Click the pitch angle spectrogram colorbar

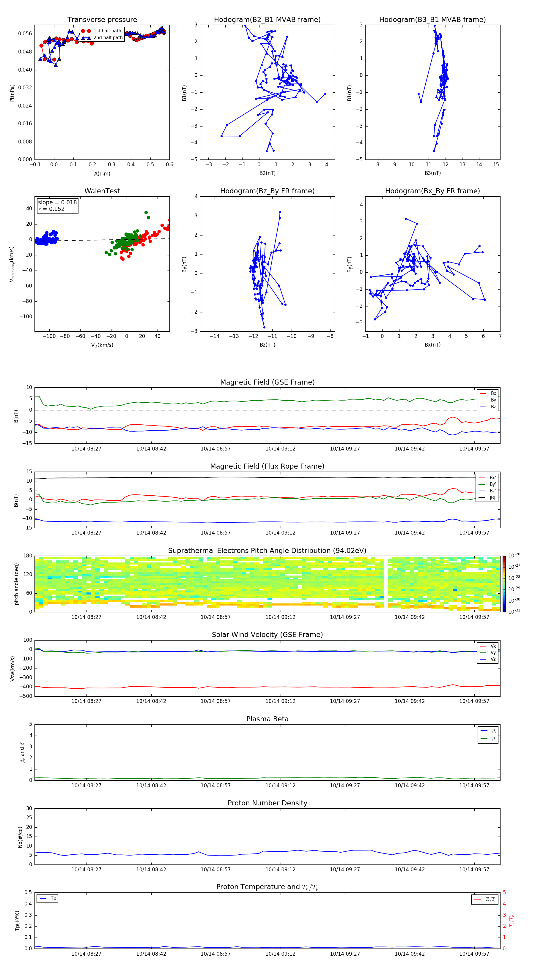(504, 584)
